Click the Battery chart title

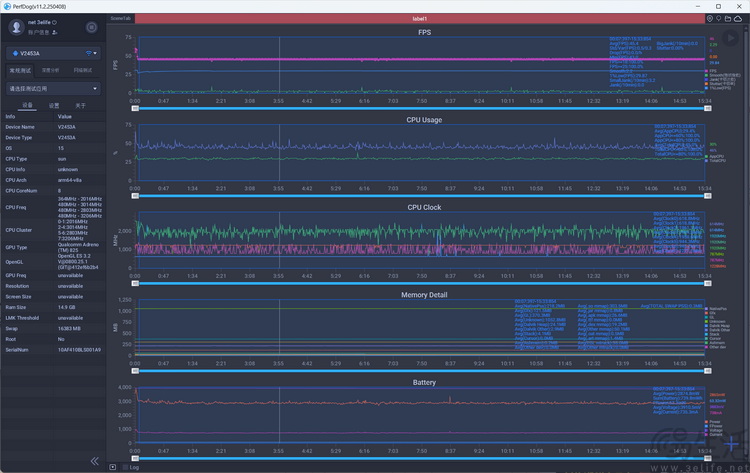(x=424, y=383)
